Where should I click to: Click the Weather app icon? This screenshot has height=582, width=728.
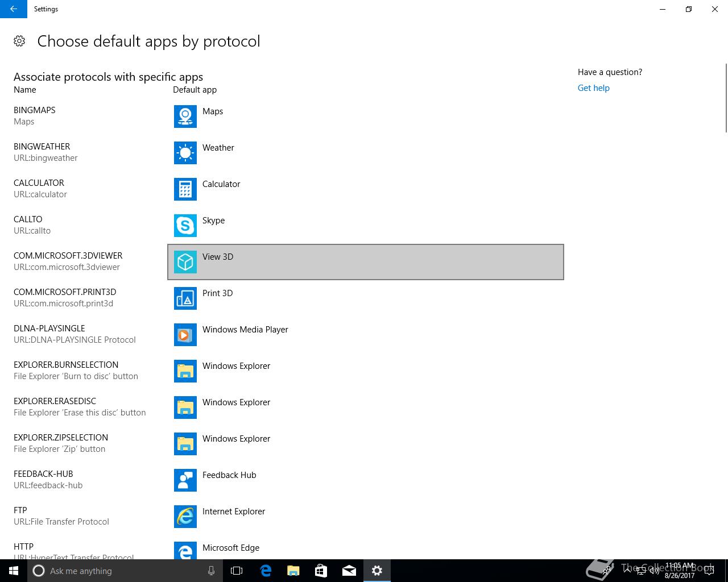[185, 153]
